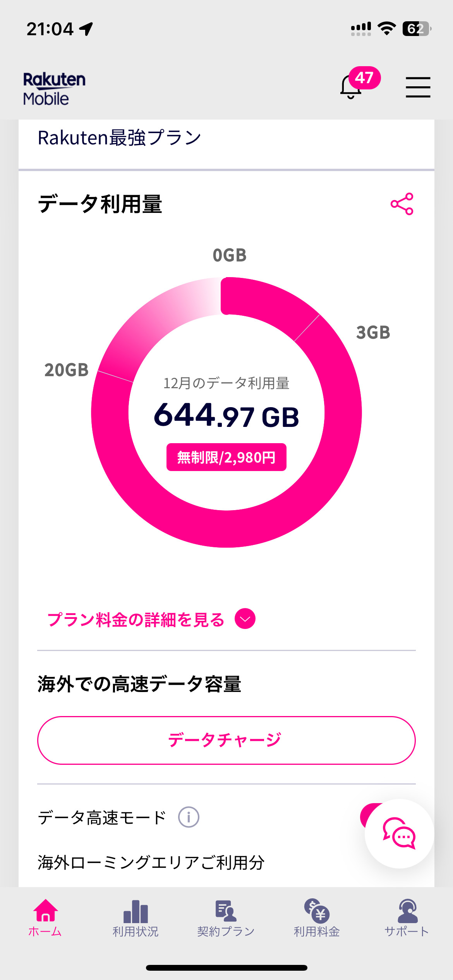Open the hamburger menu
This screenshot has width=453, height=980.
point(418,87)
